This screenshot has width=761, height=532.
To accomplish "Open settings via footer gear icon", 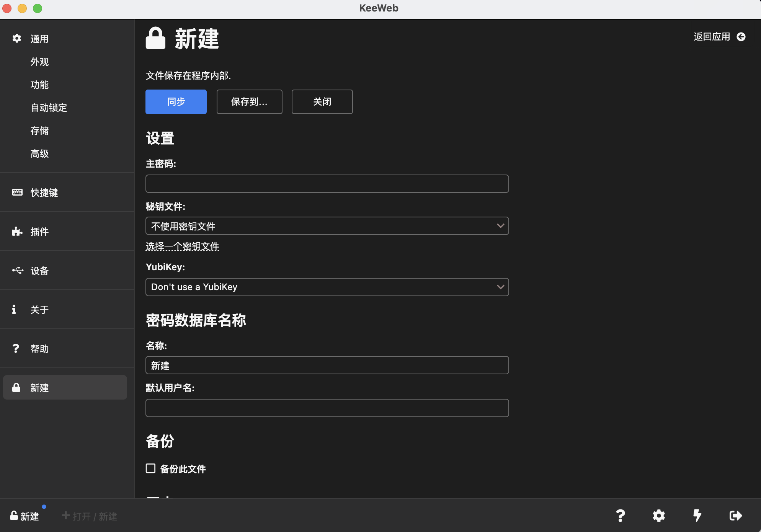I will pos(658,516).
